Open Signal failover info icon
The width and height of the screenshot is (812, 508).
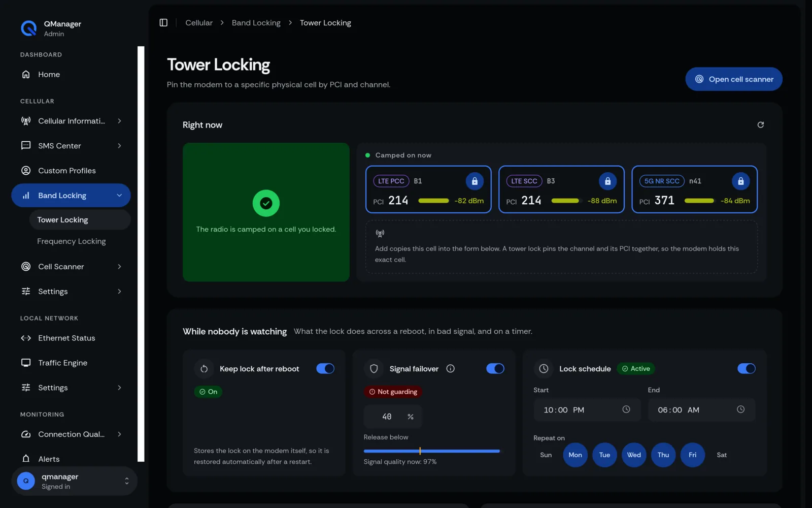click(450, 369)
